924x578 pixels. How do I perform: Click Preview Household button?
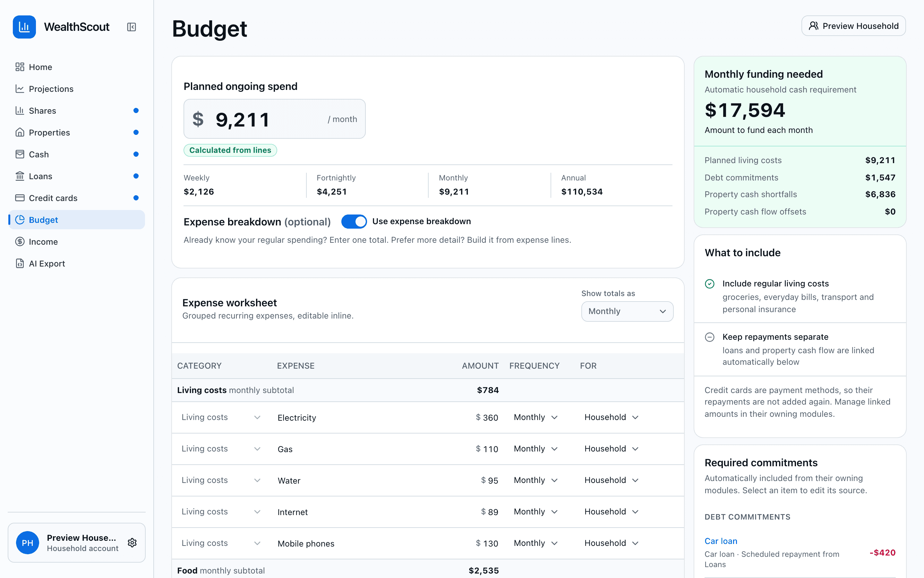coord(853,26)
